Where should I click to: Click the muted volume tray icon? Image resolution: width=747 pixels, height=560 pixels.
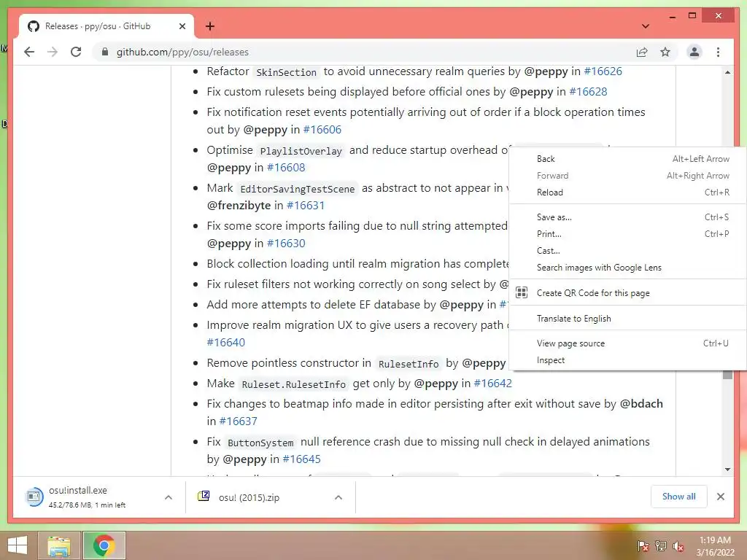pyautogui.click(x=678, y=545)
